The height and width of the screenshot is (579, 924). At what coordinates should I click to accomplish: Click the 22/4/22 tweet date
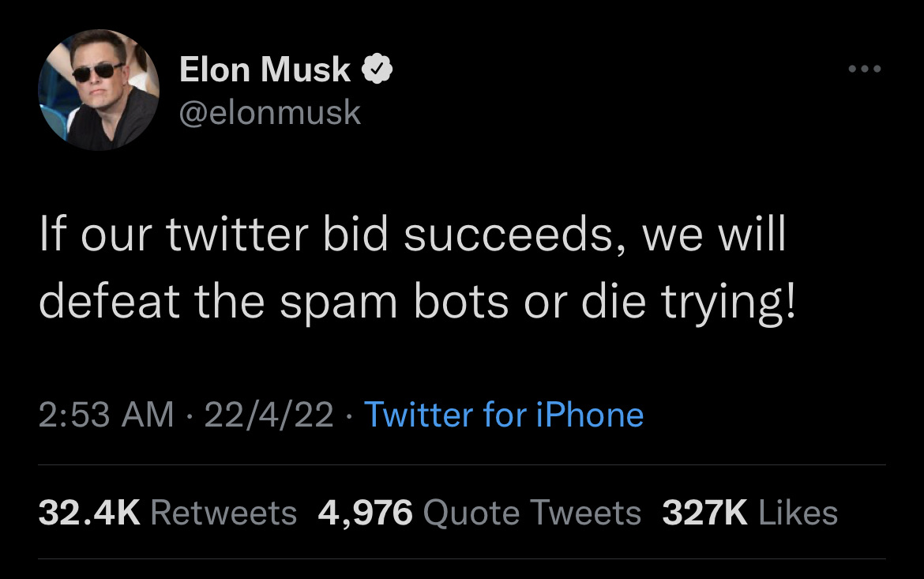coord(269,415)
